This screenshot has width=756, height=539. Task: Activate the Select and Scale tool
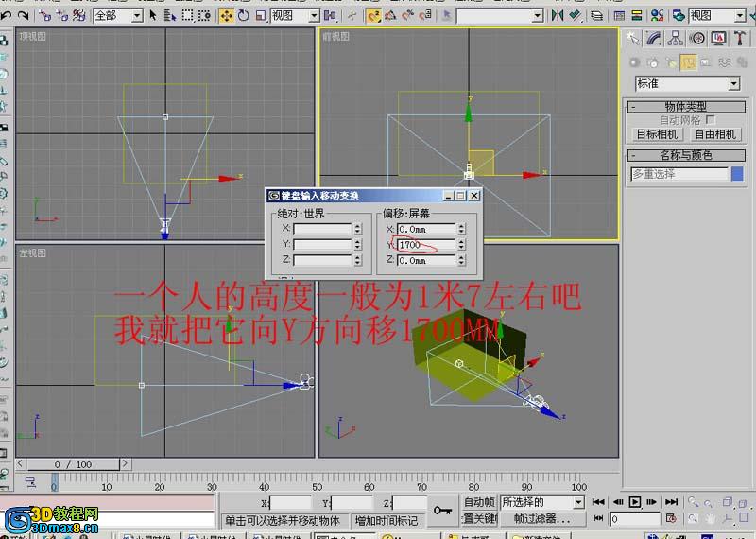(x=261, y=16)
